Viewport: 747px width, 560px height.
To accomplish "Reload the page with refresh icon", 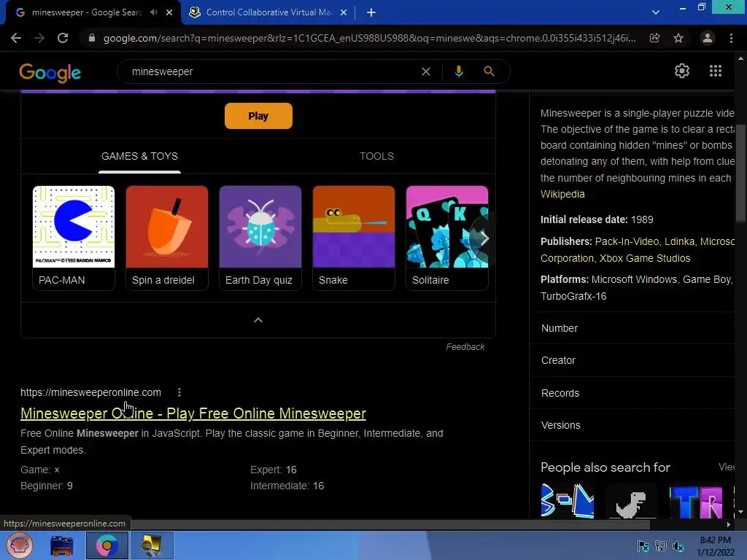I will 63,38.
